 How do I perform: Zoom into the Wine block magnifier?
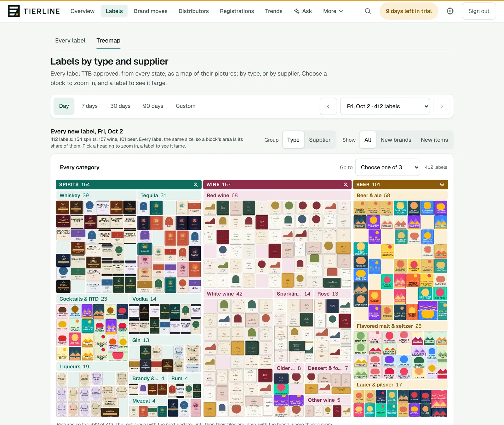(x=346, y=184)
